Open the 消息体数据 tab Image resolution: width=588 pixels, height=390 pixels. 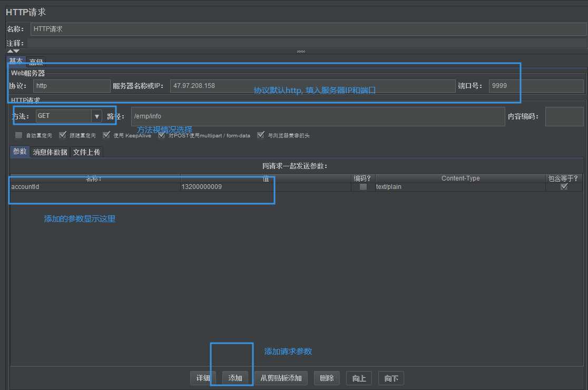click(50, 152)
